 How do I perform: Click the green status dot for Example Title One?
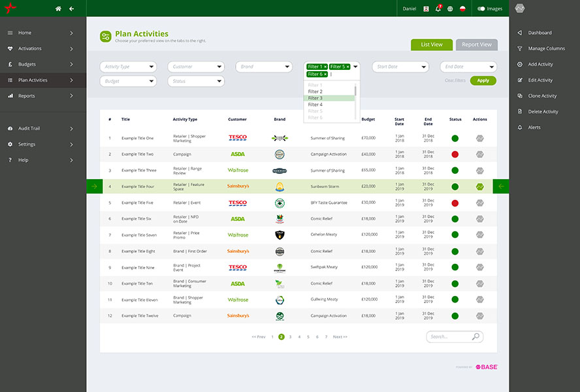point(455,139)
